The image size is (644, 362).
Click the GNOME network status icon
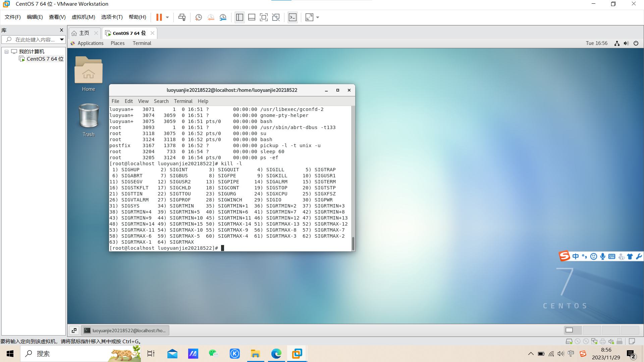click(x=617, y=43)
